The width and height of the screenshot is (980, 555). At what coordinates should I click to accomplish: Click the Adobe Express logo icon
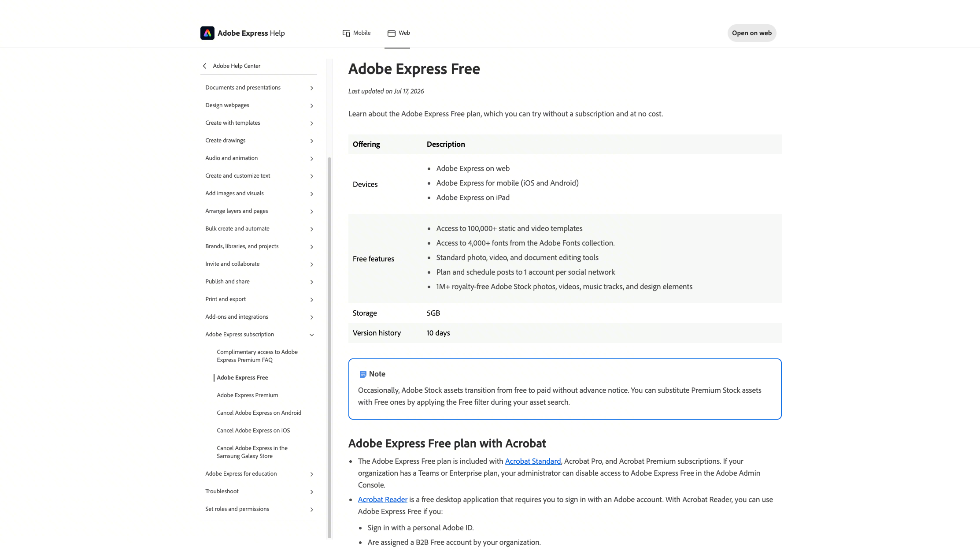coord(207,33)
